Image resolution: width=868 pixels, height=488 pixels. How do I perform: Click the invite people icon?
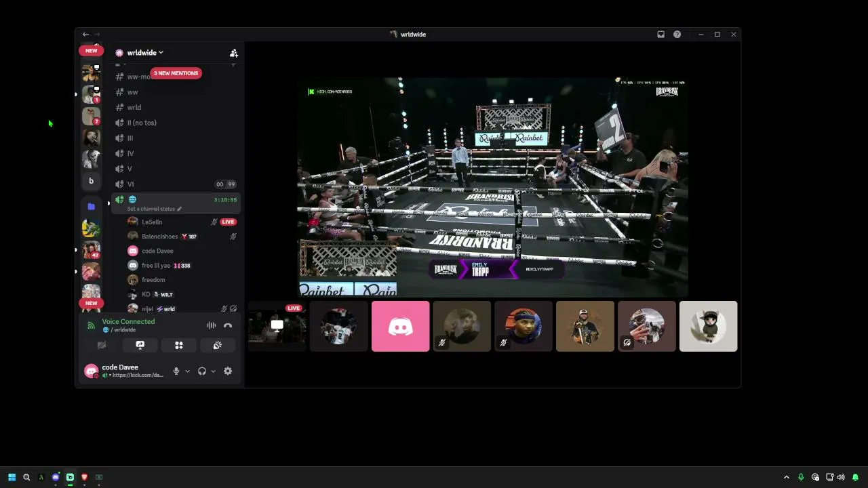pos(233,53)
